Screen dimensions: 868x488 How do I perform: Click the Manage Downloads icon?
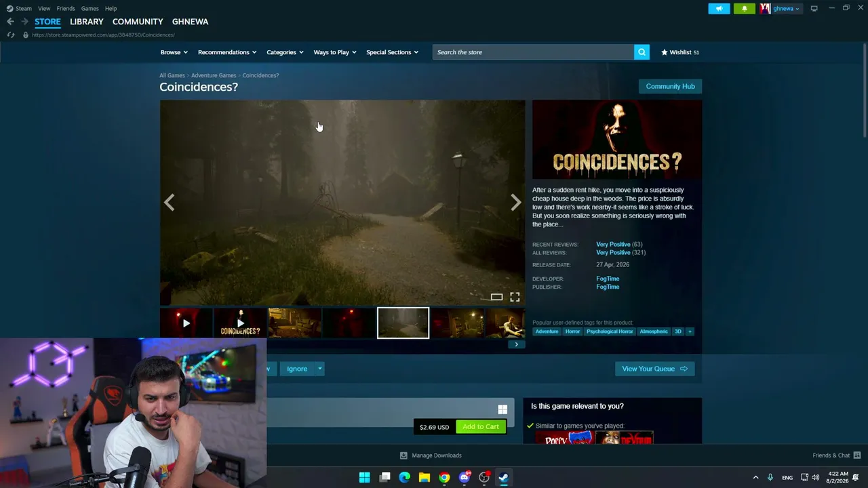tap(403, 455)
